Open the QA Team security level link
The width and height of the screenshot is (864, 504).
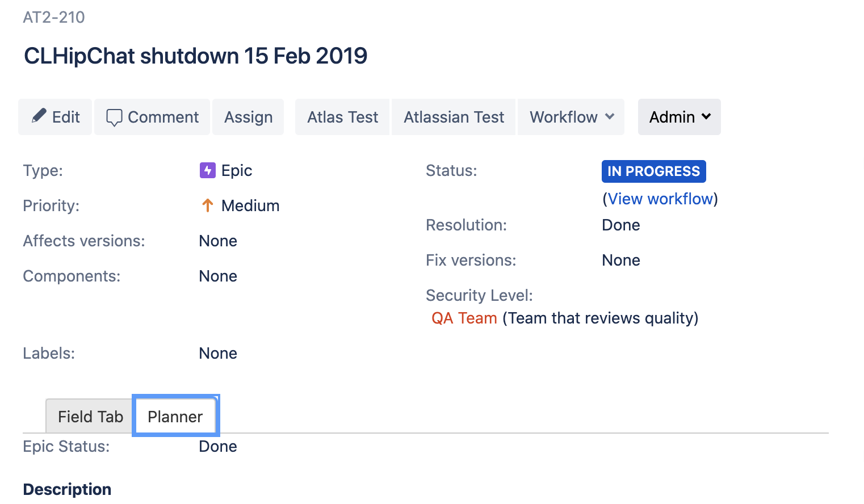click(x=464, y=318)
